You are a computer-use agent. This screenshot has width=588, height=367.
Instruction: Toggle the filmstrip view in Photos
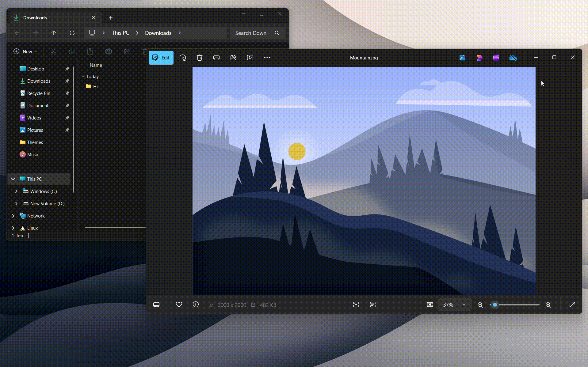pyautogui.click(x=156, y=305)
